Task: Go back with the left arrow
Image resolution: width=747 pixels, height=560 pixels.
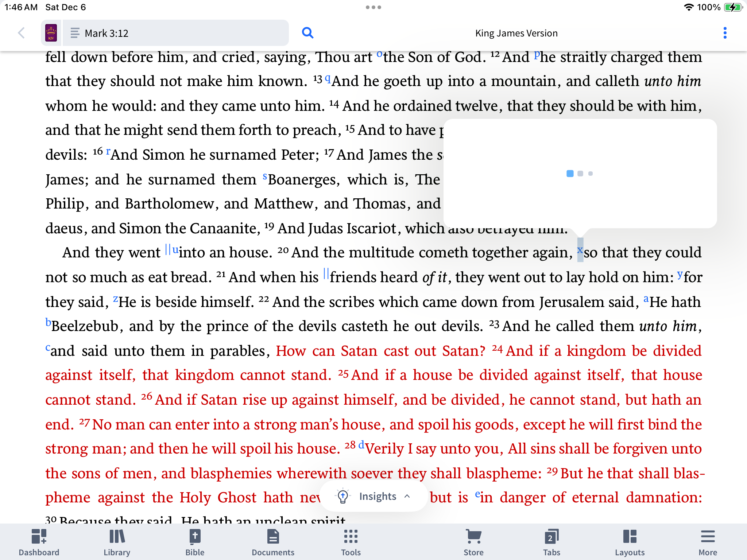Action: [x=22, y=33]
